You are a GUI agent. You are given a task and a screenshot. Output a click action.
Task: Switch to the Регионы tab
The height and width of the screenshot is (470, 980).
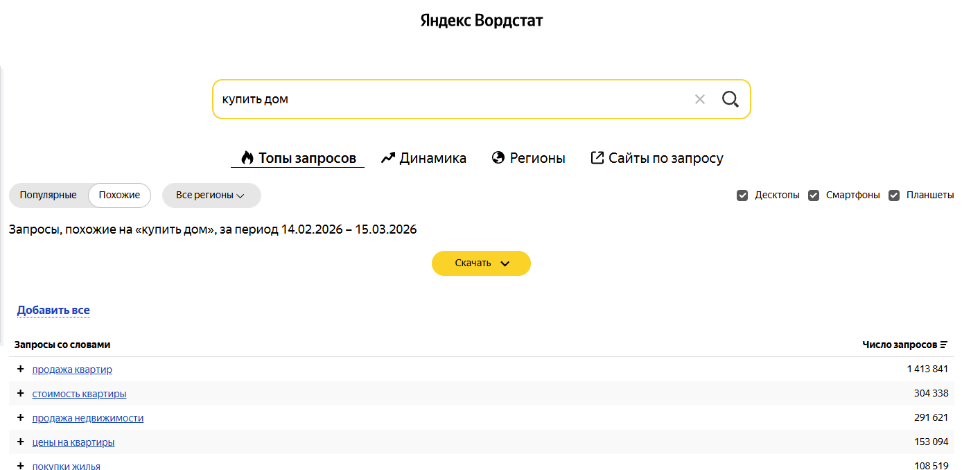click(x=528, y=158)
